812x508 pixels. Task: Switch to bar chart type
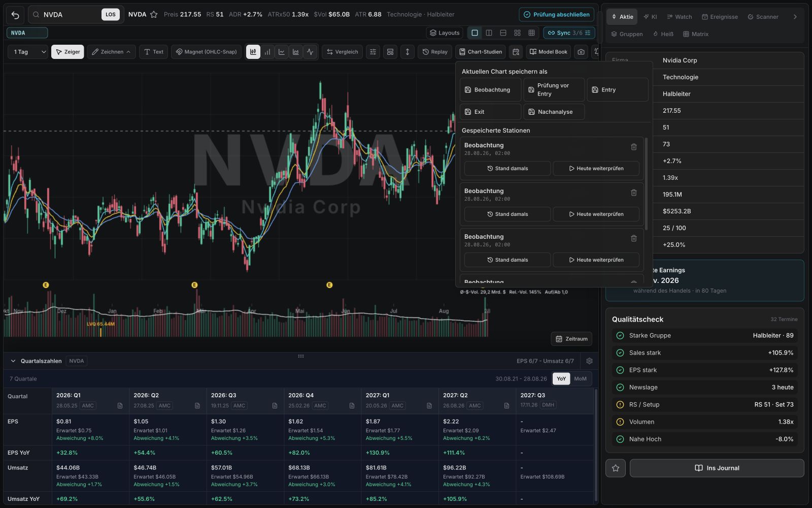[x=267, y=52]
